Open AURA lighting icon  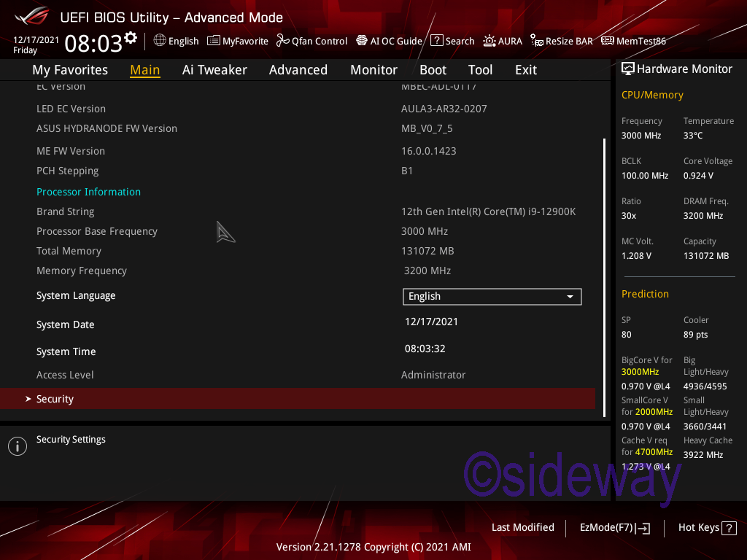click(x=489, y=41)
